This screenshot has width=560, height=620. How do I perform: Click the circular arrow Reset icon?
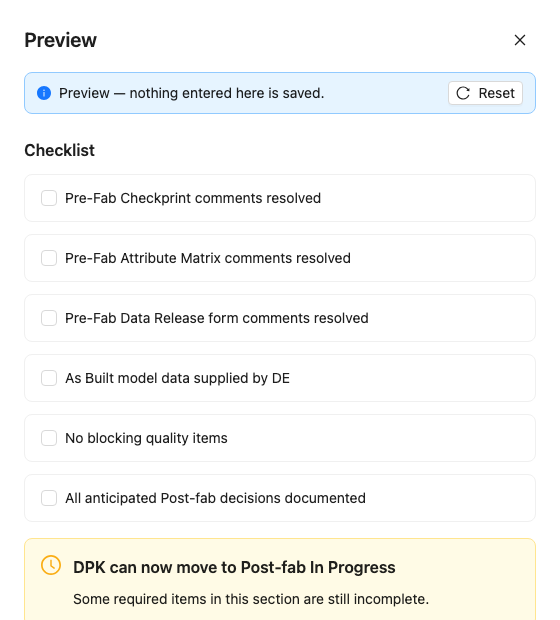(x=463, y=93)
